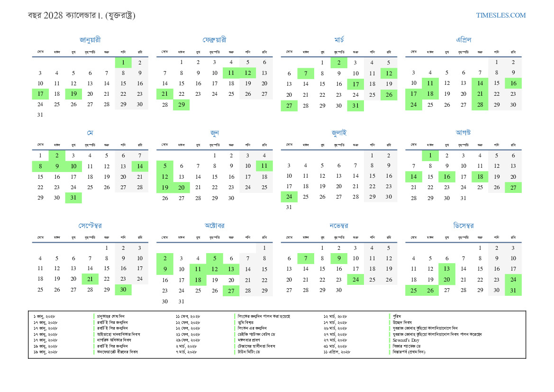Viewport: 554px width, 392px height.
Task: Select the highlighted May 31 date
Action: click(73, 198)
